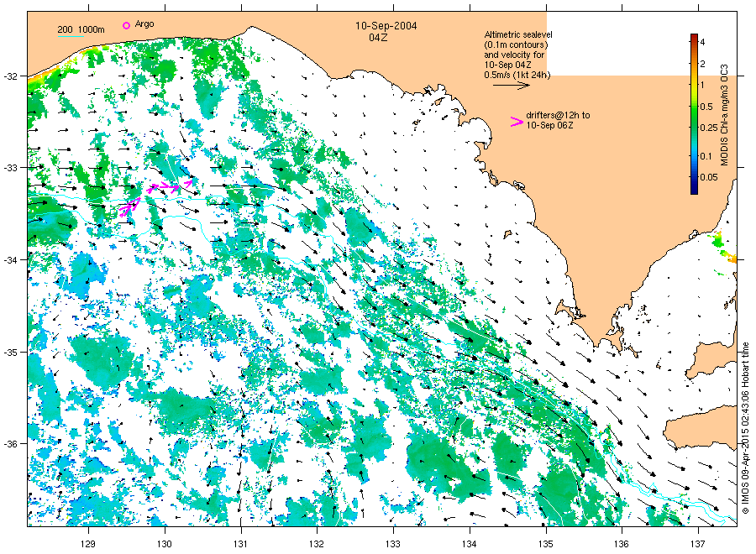The height and width of the screenshot is (554, 756).
Task: Select the IMOS copyright timestamp text
Action: click(745, 428)
